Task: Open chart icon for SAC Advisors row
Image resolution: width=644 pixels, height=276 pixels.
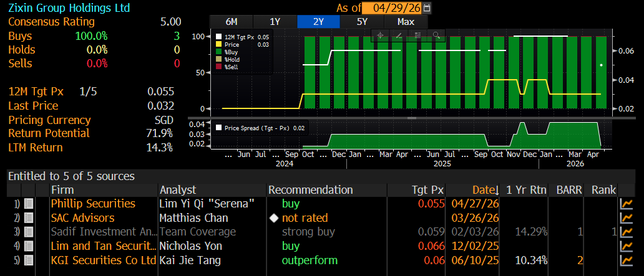Action: (626, 218)
